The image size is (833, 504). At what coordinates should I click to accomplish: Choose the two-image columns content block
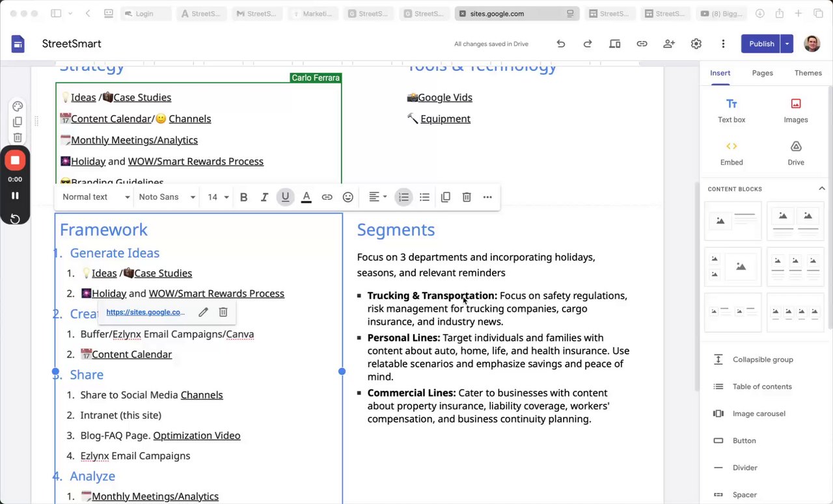[x=795, y=221]
